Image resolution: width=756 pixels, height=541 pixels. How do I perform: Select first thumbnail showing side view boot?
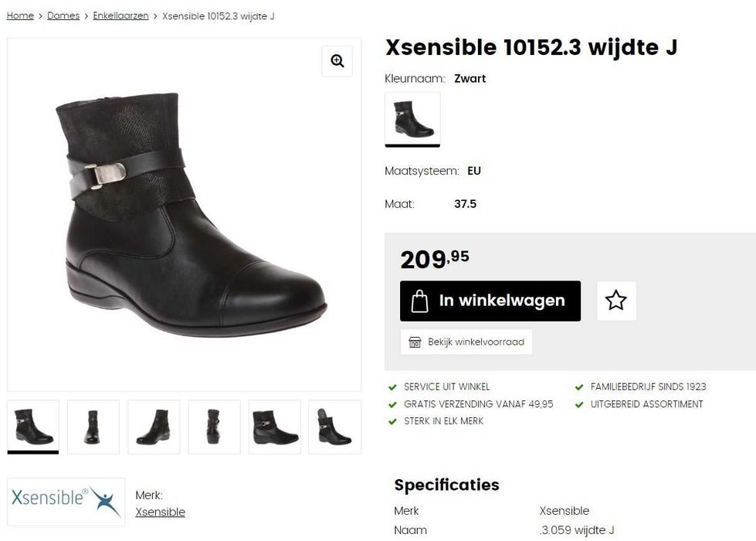pos(33,427)
